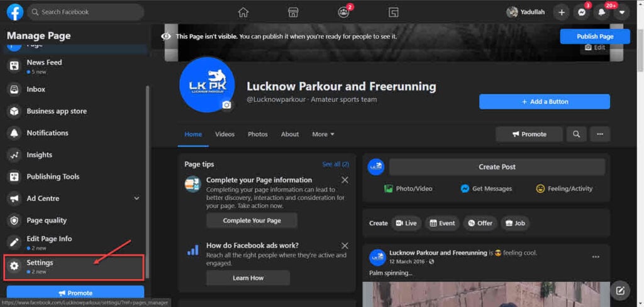Image resolution: width=644 pixels, height=307 pixels.
Task: Open the More tab dropdown
Action: 323,134
